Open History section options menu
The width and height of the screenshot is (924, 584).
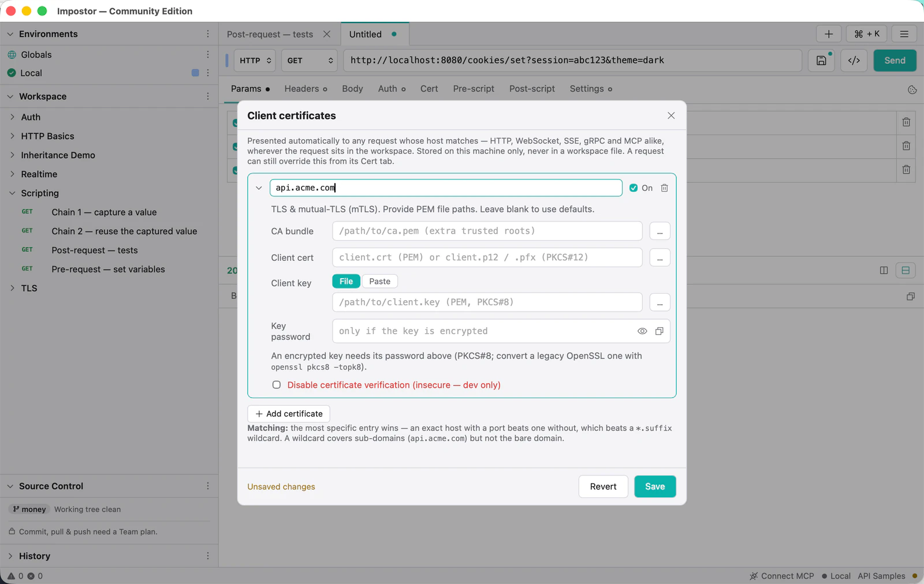(x=208, y=556)
